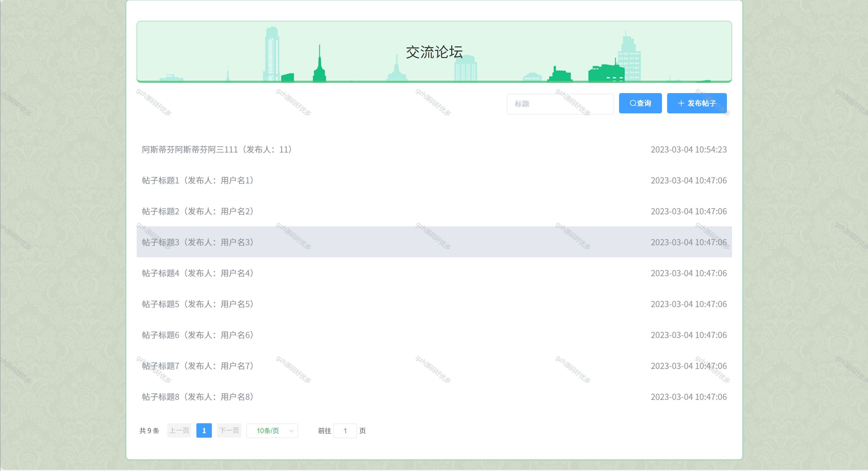868x471 pixels.
Task: Open post 帖子标题6 by 用户名6
Action: pyautogui.click(x=198, y=335)
